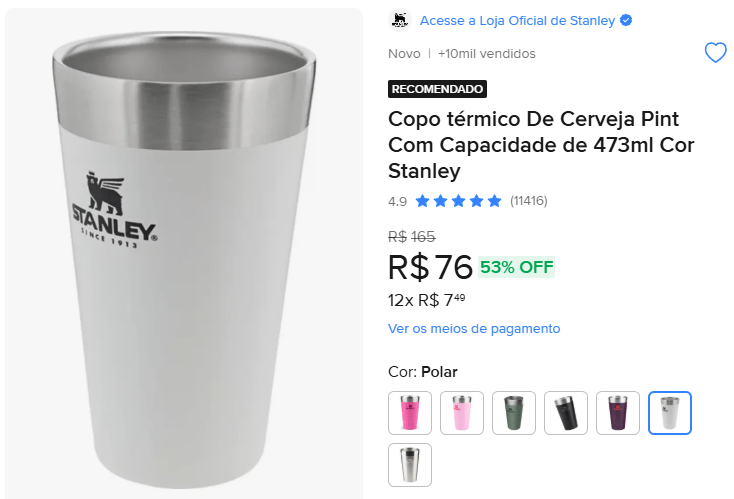Click the RECOMENDADO badge
The height and width of the screenshot is (499, 734).
click(437, 89)
